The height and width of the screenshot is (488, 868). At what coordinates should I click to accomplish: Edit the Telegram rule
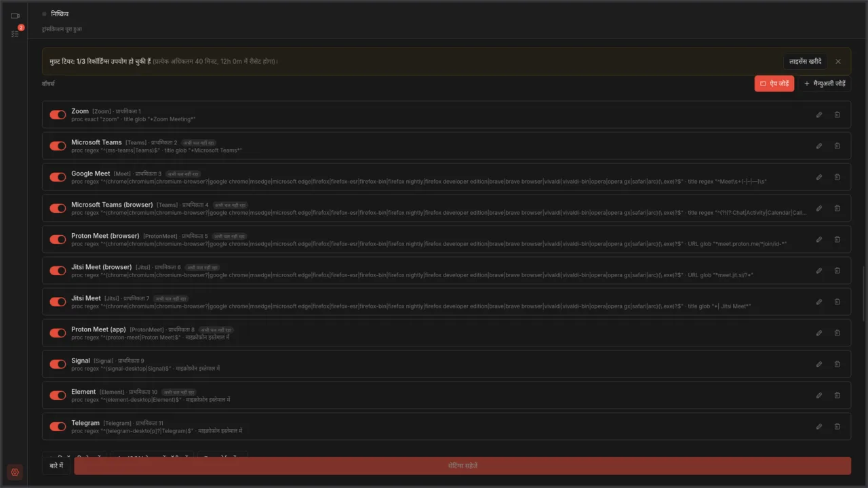(x=819, y=426)
